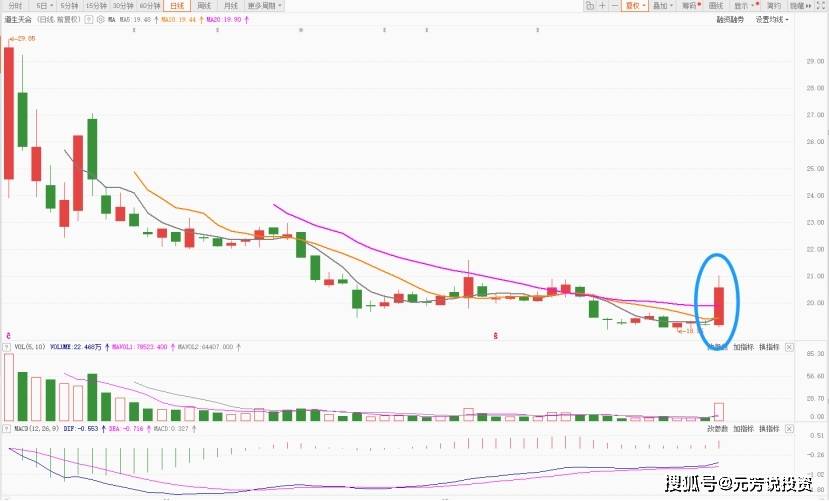Open the 设置均线 dropdown

click(771, 19)
